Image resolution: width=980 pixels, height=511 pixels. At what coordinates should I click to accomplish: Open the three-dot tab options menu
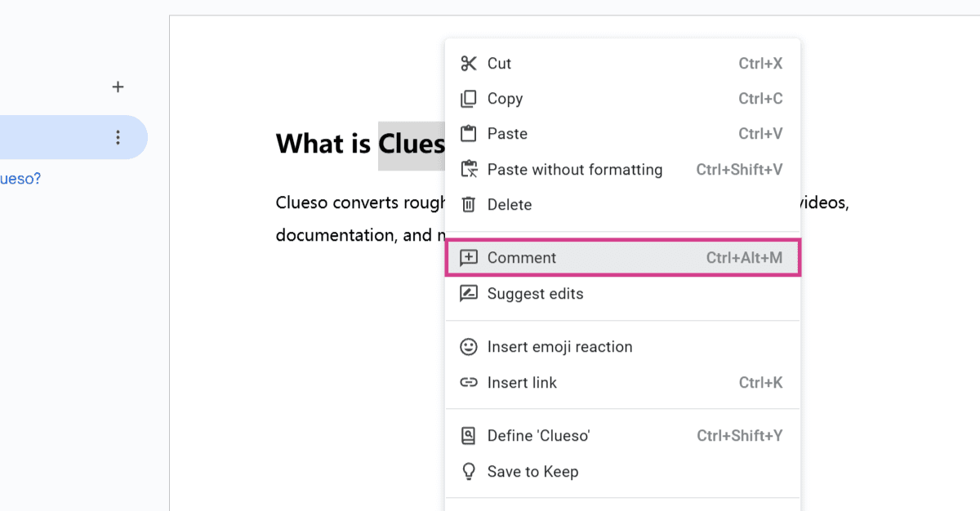118,137
